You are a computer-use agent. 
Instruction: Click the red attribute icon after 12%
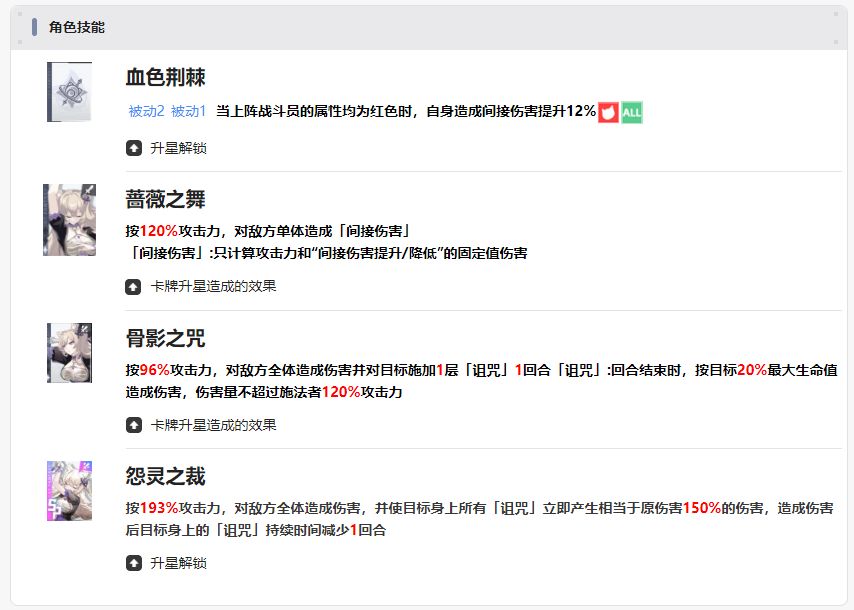(x=608, y=113)
